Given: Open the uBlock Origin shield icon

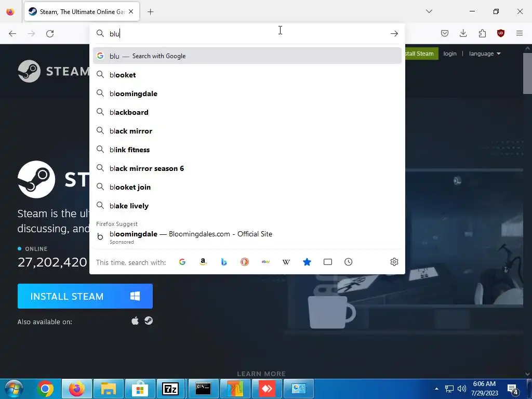Looking at the screenshot, I should (x=501, y=33).
